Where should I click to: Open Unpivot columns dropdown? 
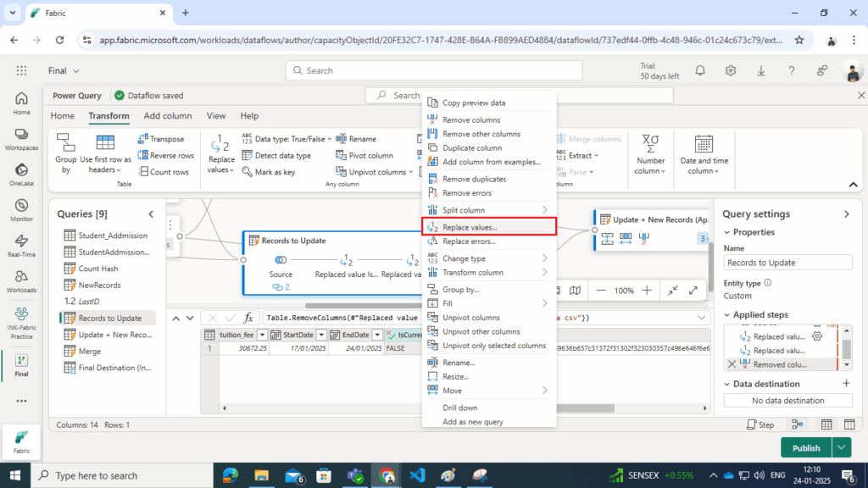click(374, 172)
